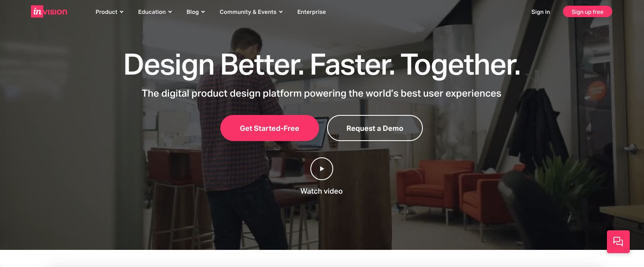This screenshot has height=267, width=644.
Task: Click the play triangle inside circle
Action: click(x=322, y=169)
